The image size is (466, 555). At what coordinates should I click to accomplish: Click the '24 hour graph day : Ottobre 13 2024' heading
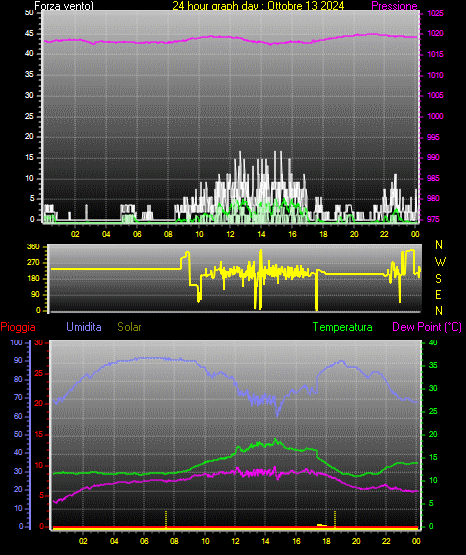point(258,6)
